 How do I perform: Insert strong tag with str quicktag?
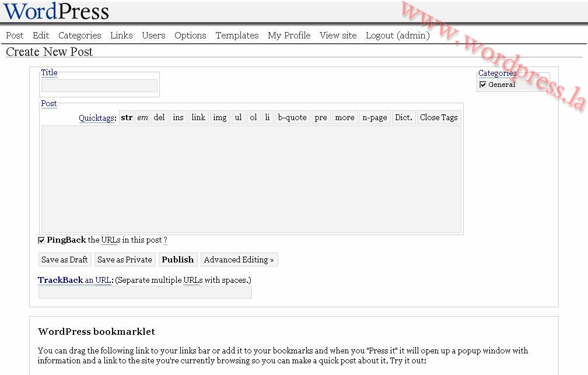[127, 117]
